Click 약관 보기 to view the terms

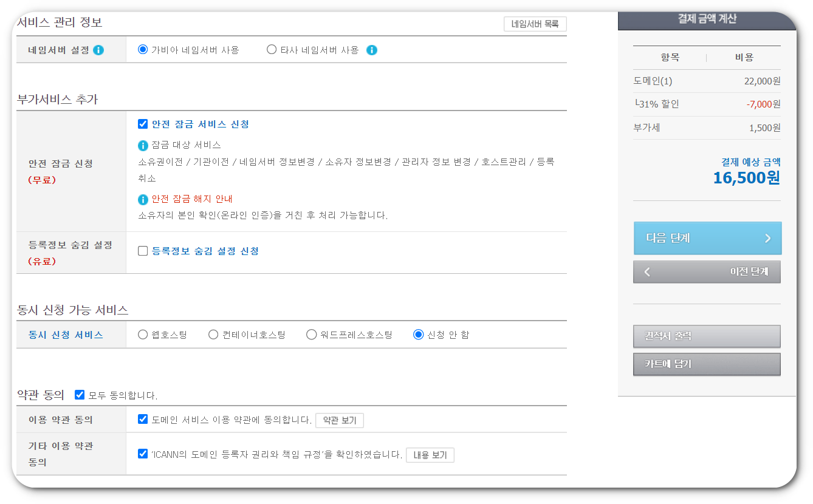tap(340, 420)
